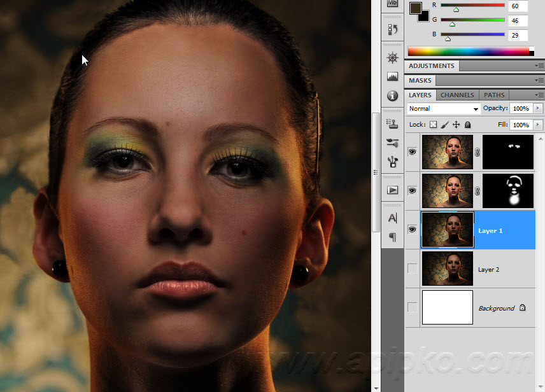
Task: Open the blend mode Normal dropdown
Action: tap(444, 108)
